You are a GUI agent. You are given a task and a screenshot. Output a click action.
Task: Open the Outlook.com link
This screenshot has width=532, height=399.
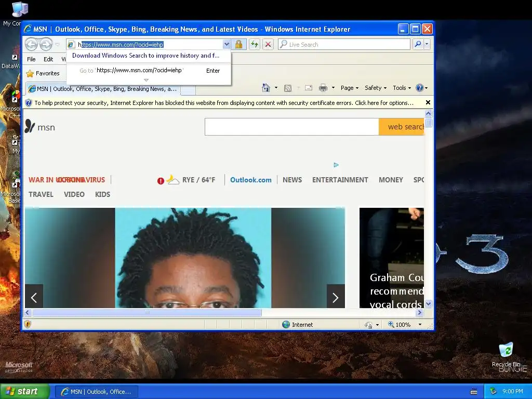tap(251, 180)
